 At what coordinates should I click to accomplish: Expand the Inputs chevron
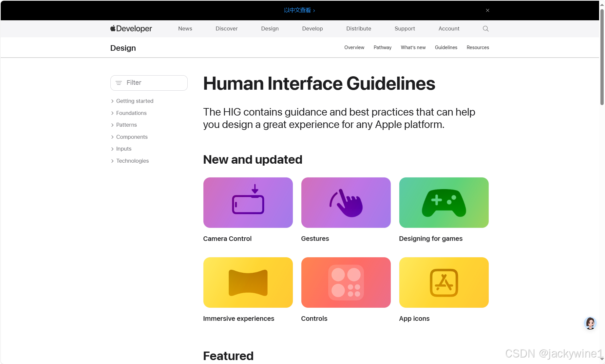[x=112, y=149]
